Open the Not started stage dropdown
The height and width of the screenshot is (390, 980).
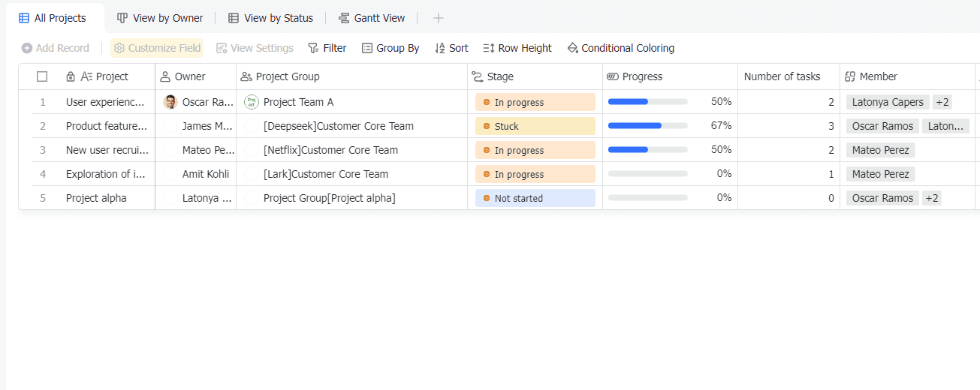[x=535, y=198]
